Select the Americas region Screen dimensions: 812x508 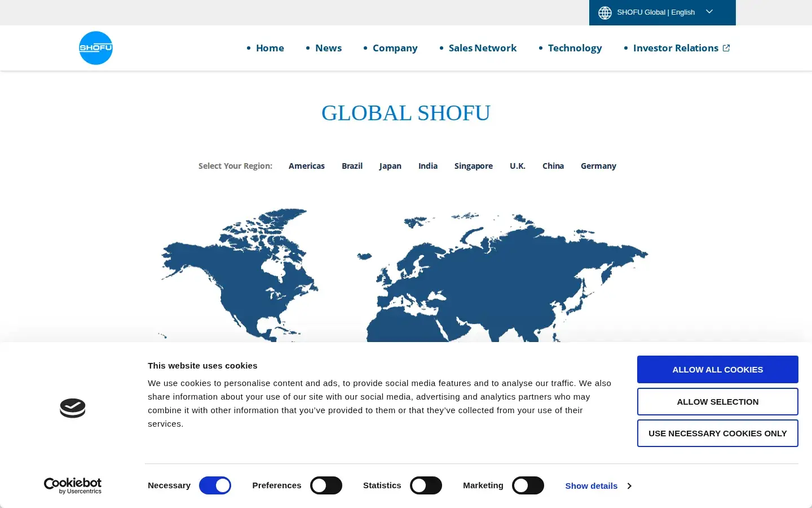pyautogui.click(x=307, y=166)
